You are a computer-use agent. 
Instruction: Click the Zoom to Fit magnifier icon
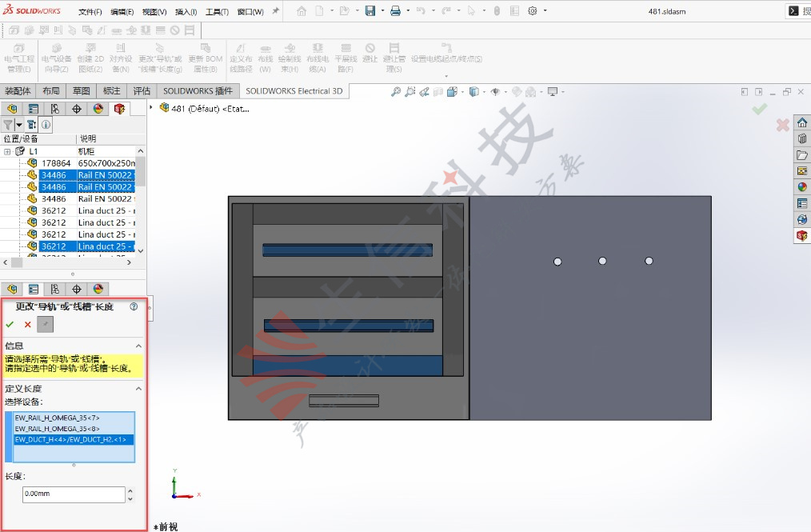point(396,91)
